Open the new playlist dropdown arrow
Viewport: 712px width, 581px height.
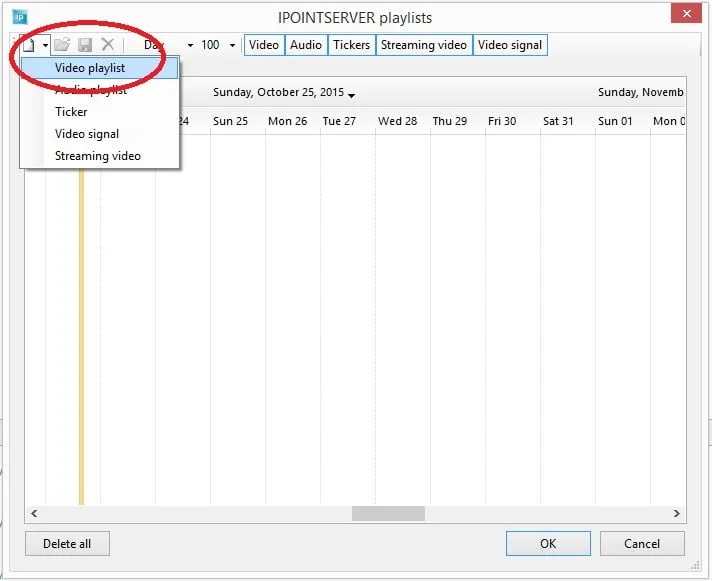45,45
